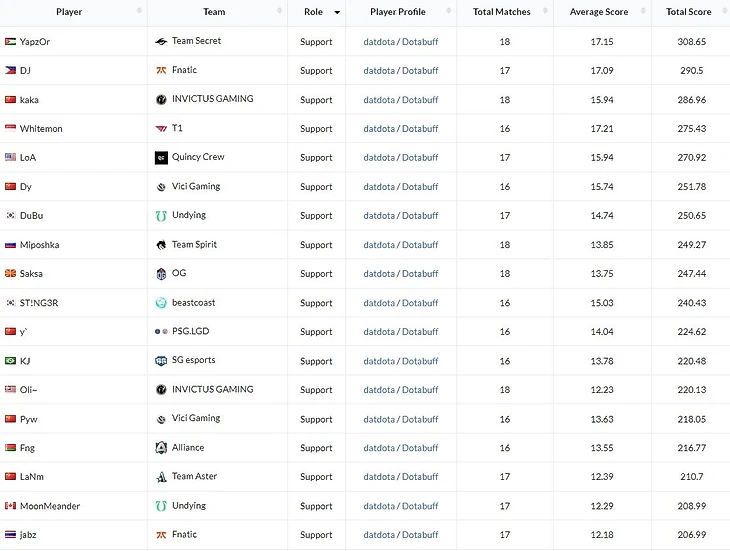Click the Team column header
This screenshot has height=551, width=730.
[214, 12]
